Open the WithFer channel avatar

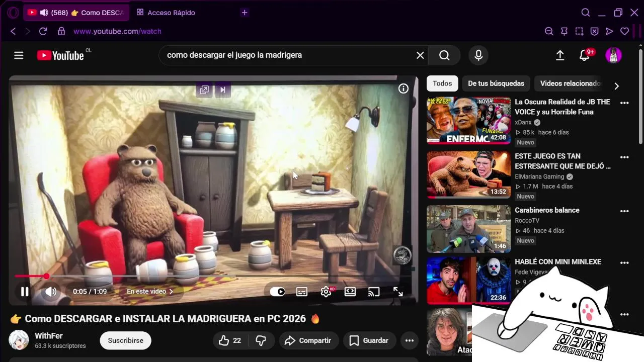(19, 340)
